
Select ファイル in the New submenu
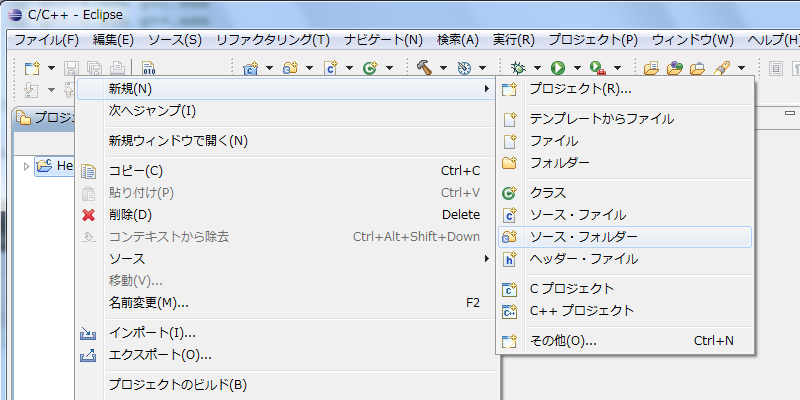pyautogui.click(x=624, y=141)
